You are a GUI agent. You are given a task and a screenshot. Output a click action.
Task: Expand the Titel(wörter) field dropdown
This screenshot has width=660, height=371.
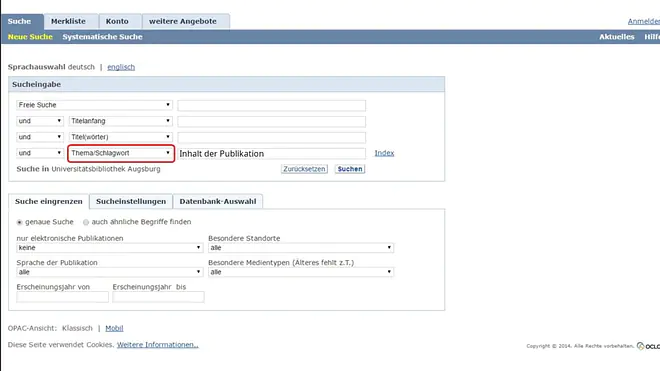[x=121, y=137]
